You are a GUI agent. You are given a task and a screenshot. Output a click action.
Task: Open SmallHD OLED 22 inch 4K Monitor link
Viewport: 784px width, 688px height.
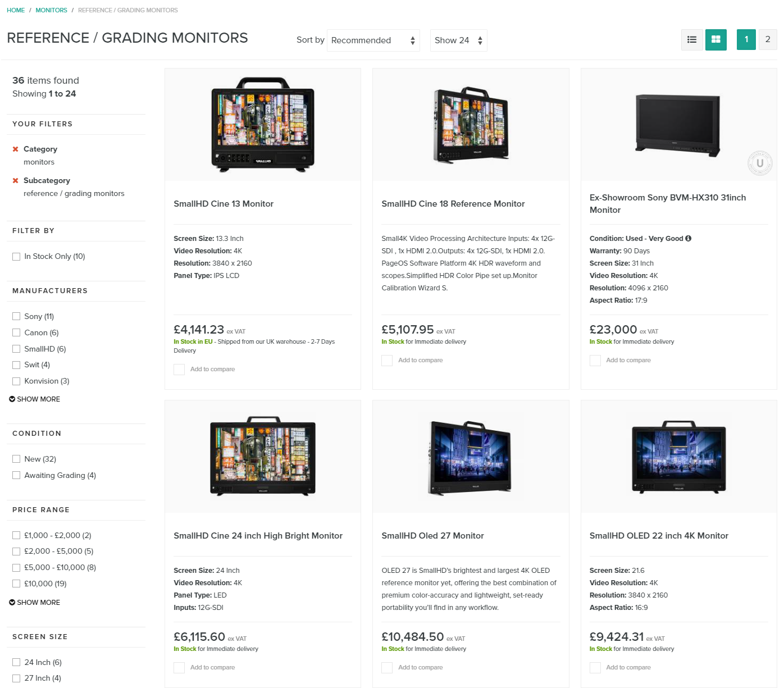pos(659,536)
